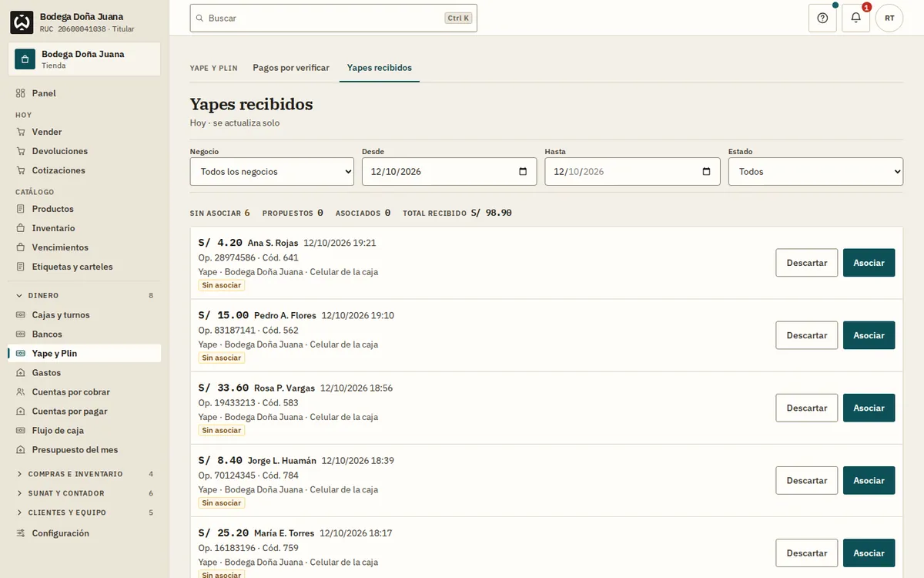Open the Hasta date calendar picker

click(x=706, y=171)
